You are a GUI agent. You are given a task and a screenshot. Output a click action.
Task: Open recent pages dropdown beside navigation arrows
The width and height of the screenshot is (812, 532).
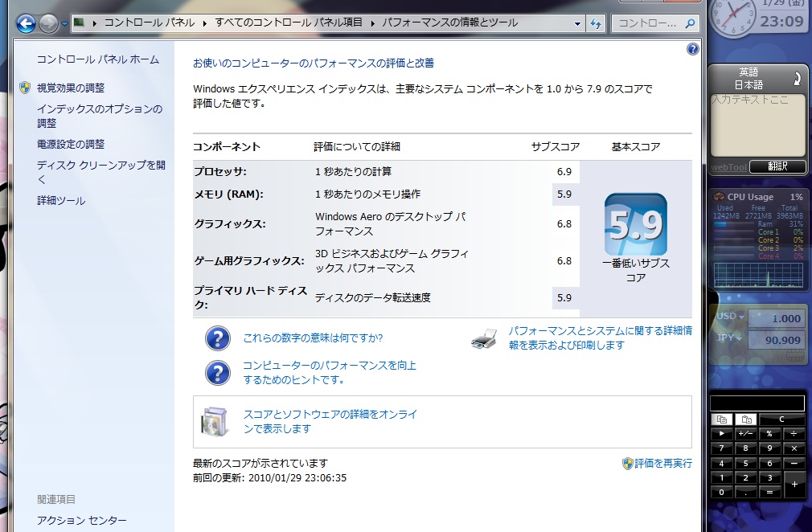64,24
